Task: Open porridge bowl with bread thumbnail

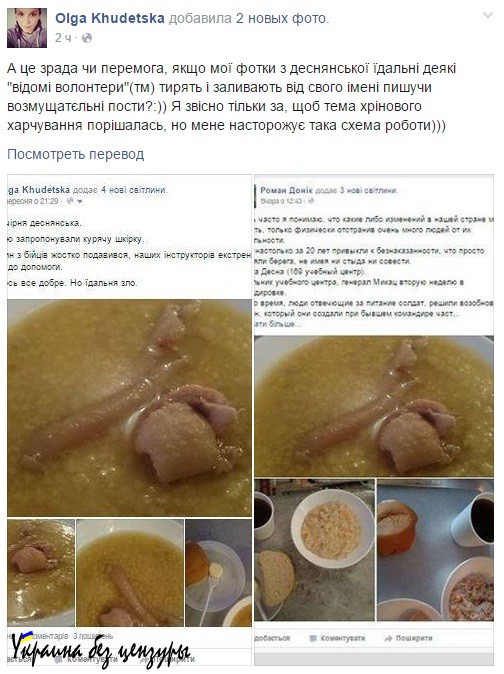Action: click(314, 550)
